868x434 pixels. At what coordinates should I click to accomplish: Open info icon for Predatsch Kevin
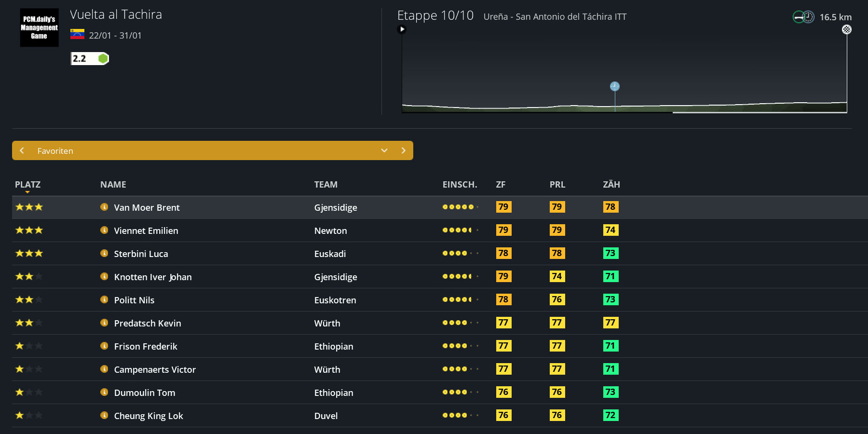tap(104, 323)
